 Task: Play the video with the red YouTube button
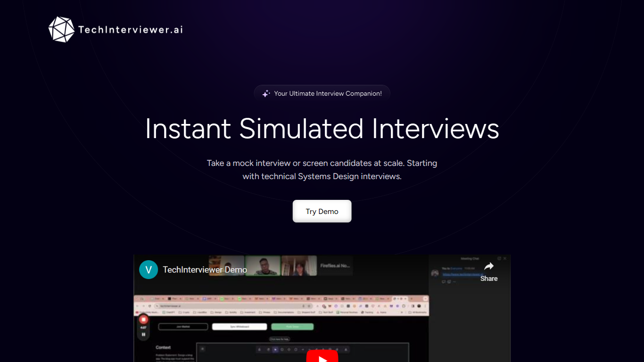[322, 356]
